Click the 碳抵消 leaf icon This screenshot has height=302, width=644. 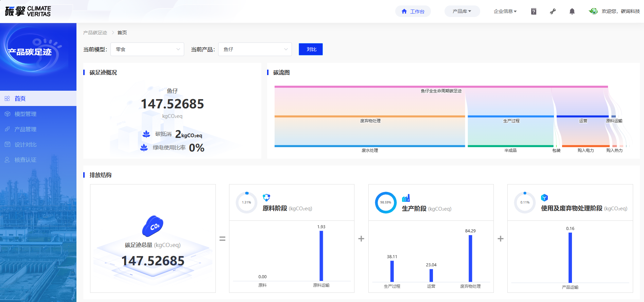tap(146, 134)
